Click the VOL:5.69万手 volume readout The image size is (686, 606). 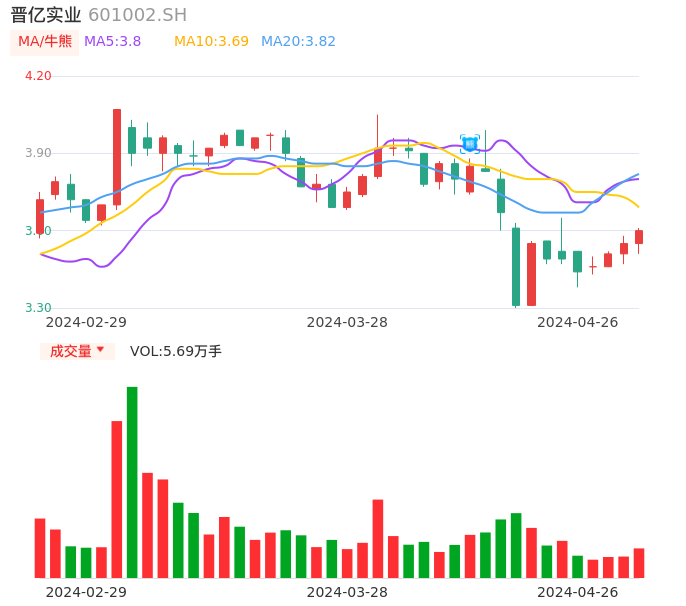pyautogui.click(x=176, y=351)
